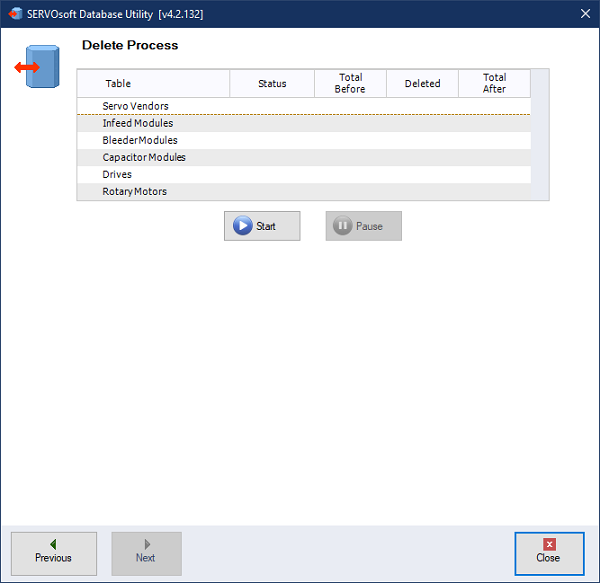
Task: Click the SERVOsoft app icon in title bar
Action: (x=15, y=14)
